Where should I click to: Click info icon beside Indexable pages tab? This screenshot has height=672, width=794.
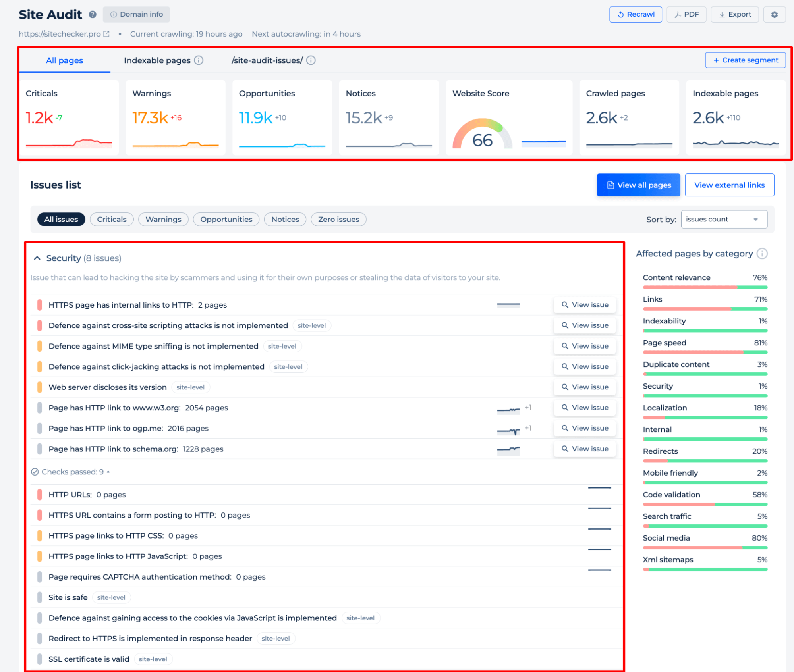coord(199,60)
